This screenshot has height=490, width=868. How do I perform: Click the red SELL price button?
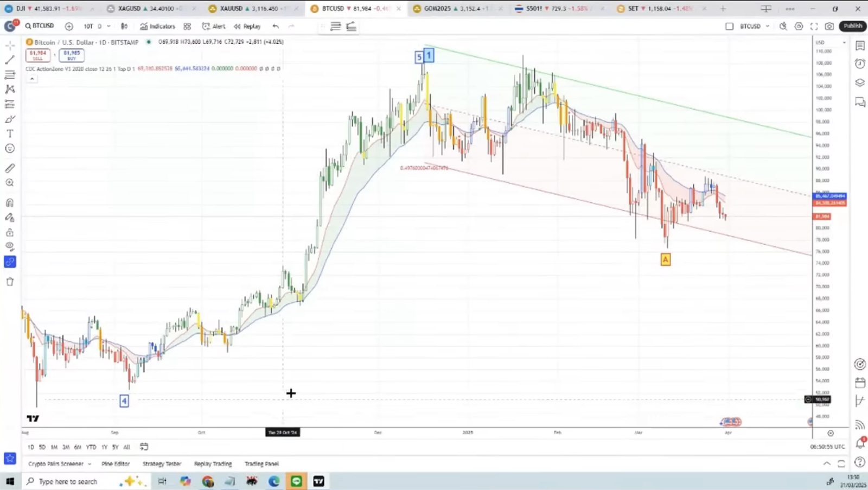(x=38, y=55)
